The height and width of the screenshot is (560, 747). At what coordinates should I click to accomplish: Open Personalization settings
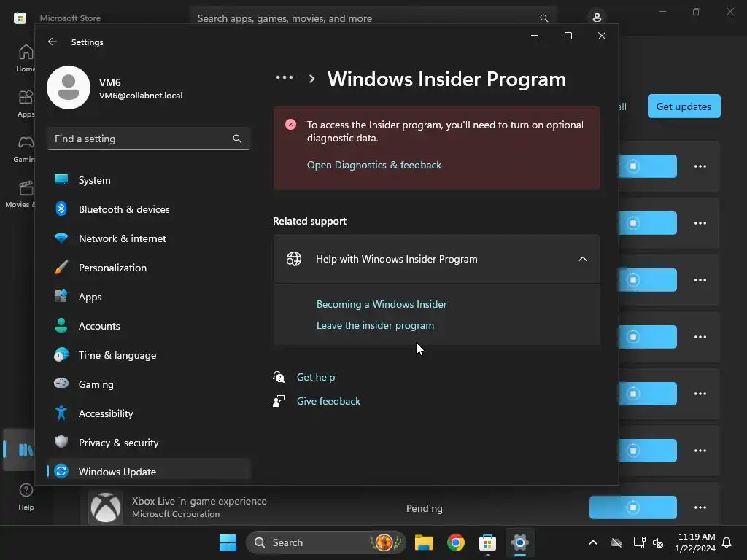tap(149, 268)
